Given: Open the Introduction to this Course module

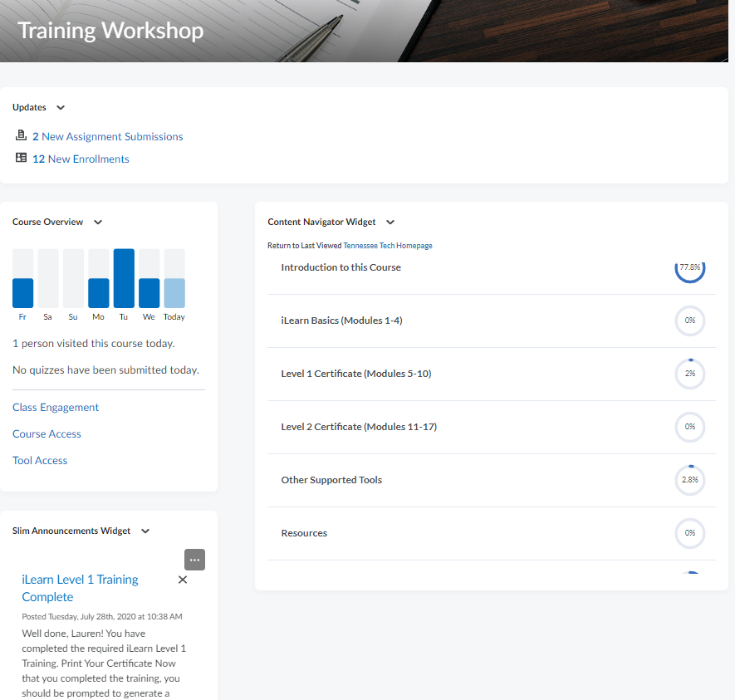Looking at the screenshot, I should (341, 267).
